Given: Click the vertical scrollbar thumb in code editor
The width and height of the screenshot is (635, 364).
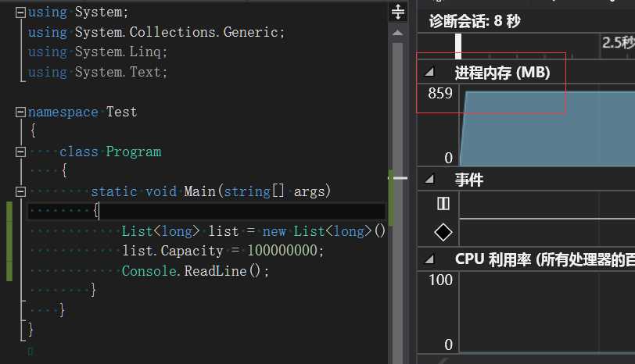Looking at the screenshot, I should point(398,202).
